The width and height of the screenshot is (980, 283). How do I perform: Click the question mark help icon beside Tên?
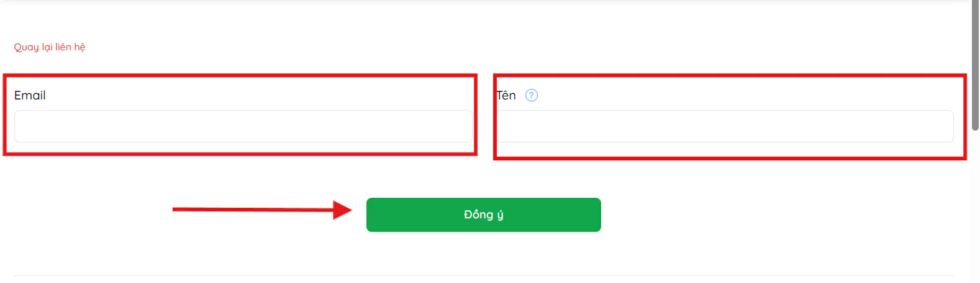click(x=532, y=95)
